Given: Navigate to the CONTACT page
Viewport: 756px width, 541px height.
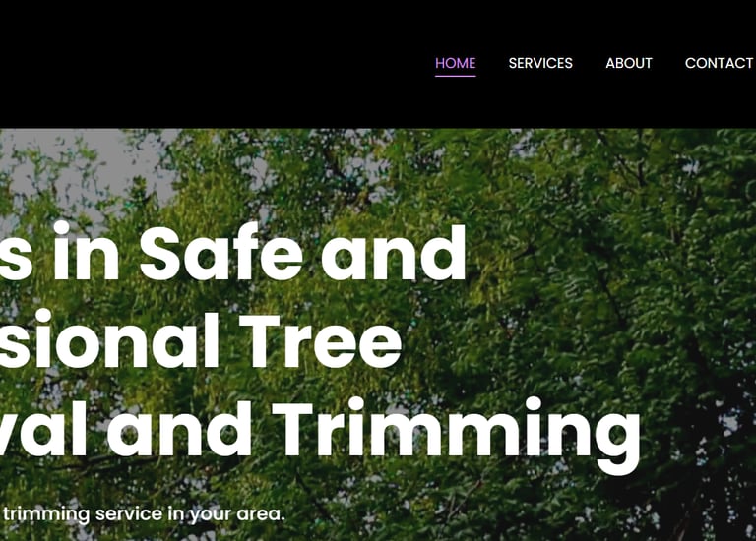Looking at the screenshot, I should [x=719, y=63].
